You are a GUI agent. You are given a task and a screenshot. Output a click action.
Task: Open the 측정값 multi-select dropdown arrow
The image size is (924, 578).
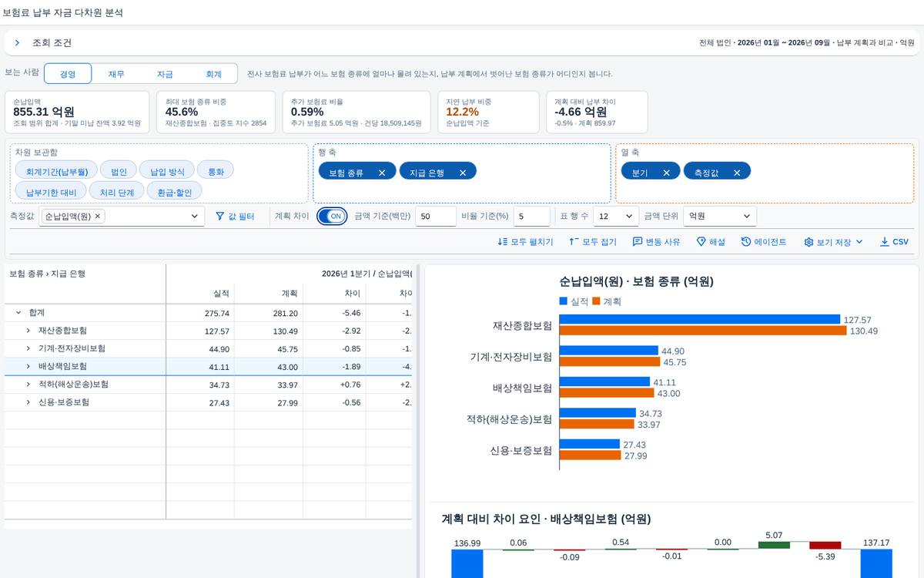(194, 217)
